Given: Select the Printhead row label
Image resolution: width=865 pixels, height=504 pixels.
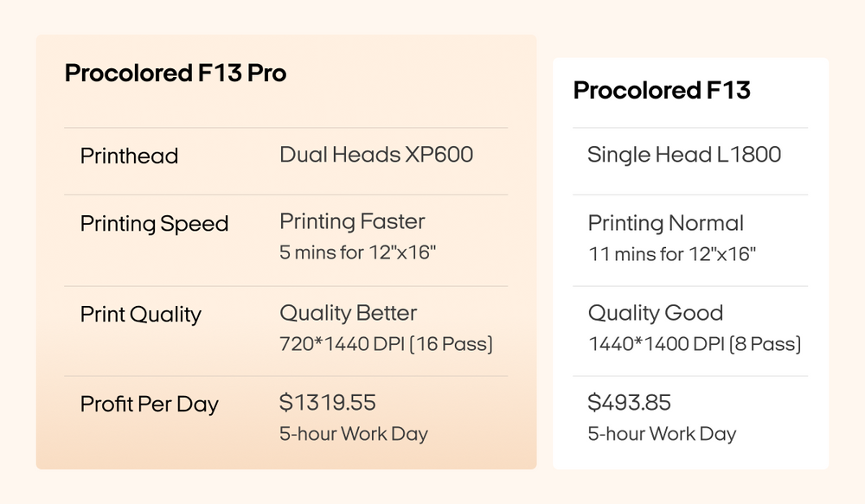Looking at the screenshot, I should [129, 156].
